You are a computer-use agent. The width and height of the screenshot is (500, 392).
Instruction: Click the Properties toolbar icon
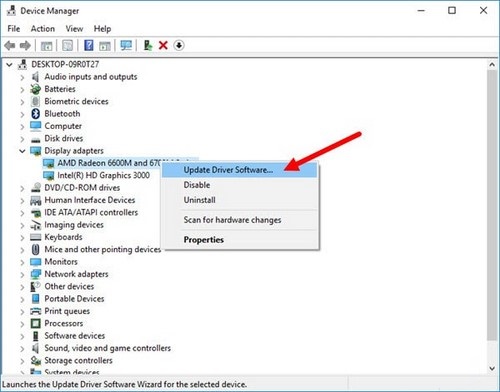point(67,45)
